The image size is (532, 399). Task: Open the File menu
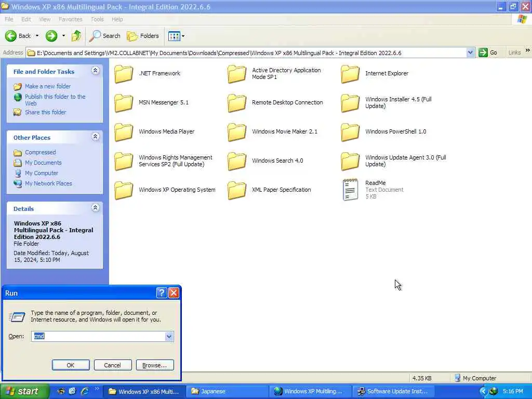(9, 19)
